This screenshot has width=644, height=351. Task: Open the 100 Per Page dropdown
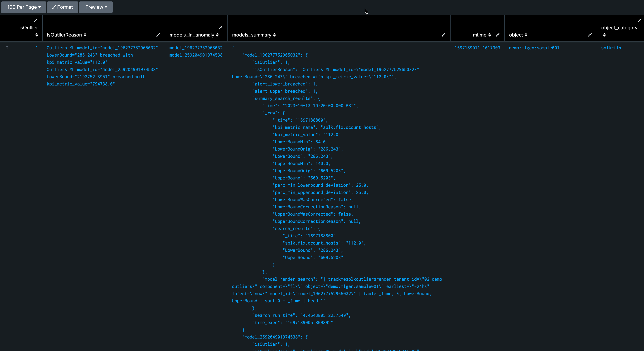point(24,7)
